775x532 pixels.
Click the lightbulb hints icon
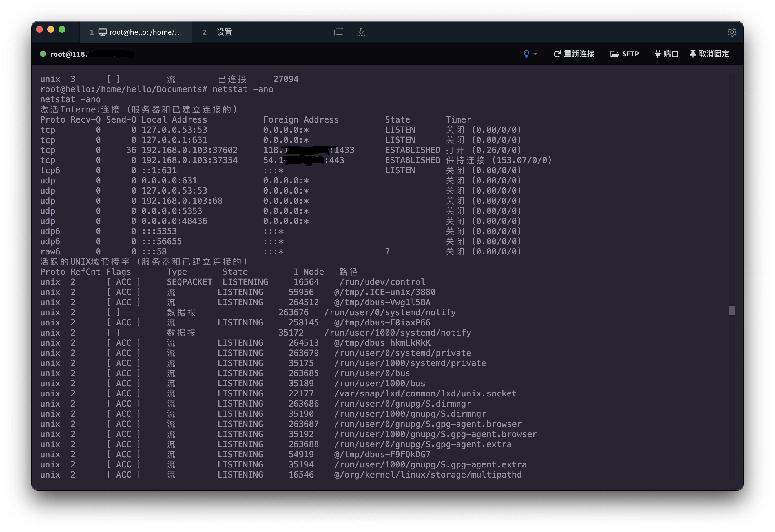pos(526,54)
